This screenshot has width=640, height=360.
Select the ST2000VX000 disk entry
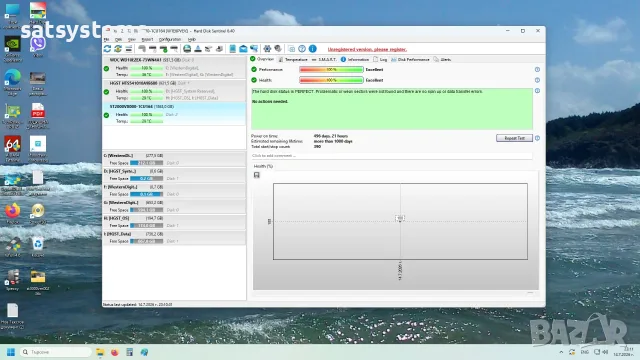pos(174,114)
